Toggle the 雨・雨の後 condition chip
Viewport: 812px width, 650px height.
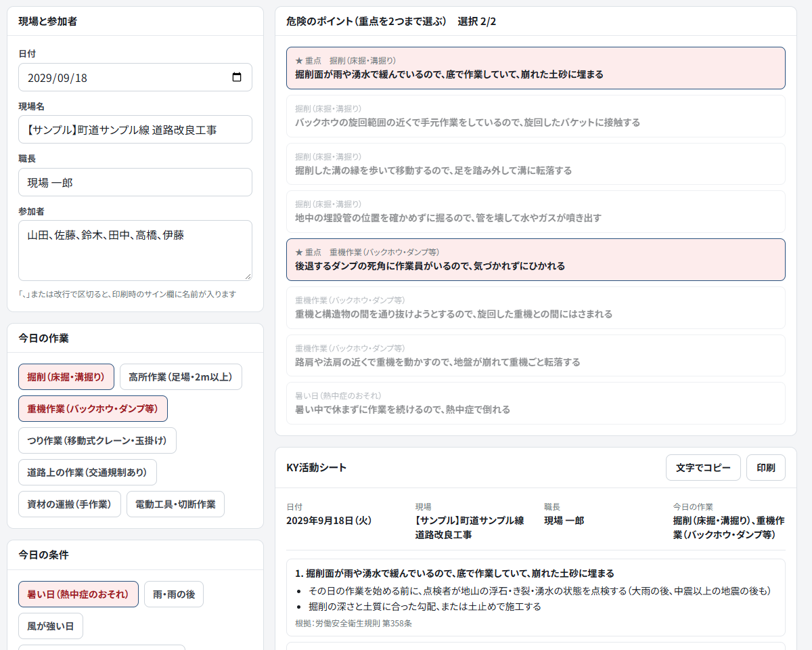tap(174, 594)
